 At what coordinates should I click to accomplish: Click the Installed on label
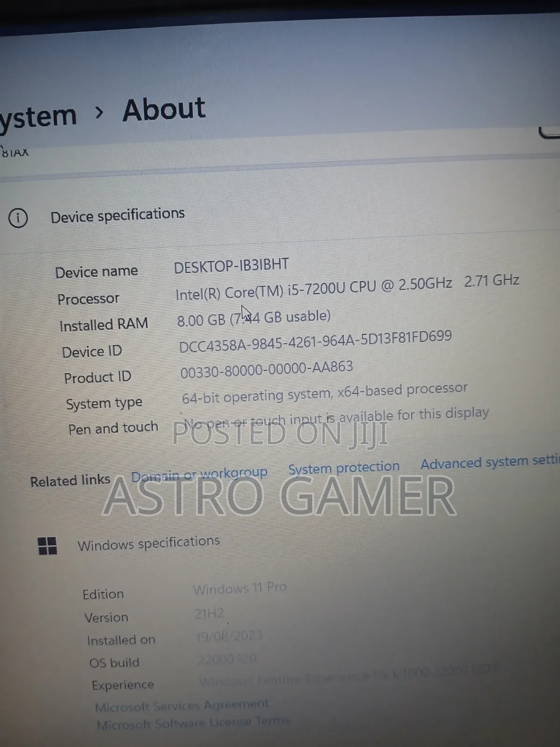(121, 640)
